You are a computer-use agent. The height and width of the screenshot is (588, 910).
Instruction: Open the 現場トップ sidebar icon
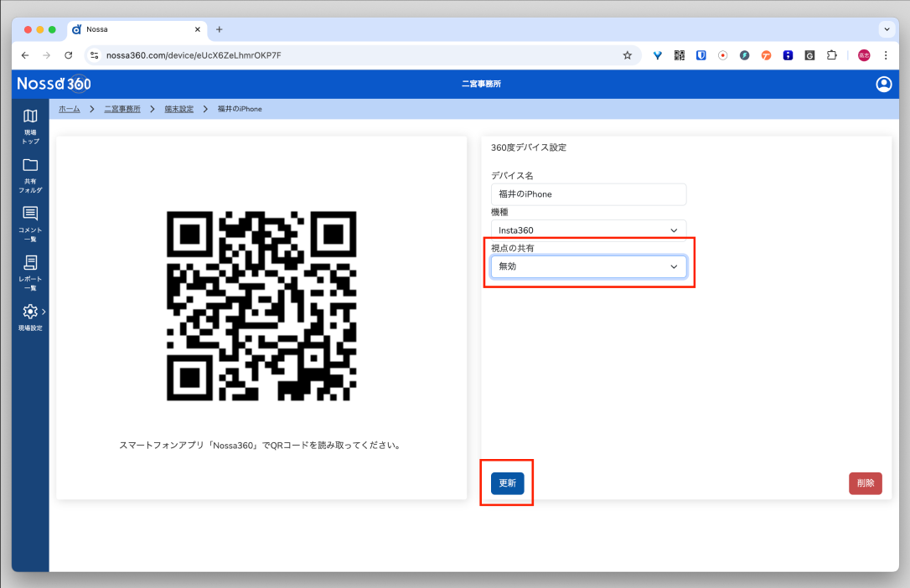point(30,126)
